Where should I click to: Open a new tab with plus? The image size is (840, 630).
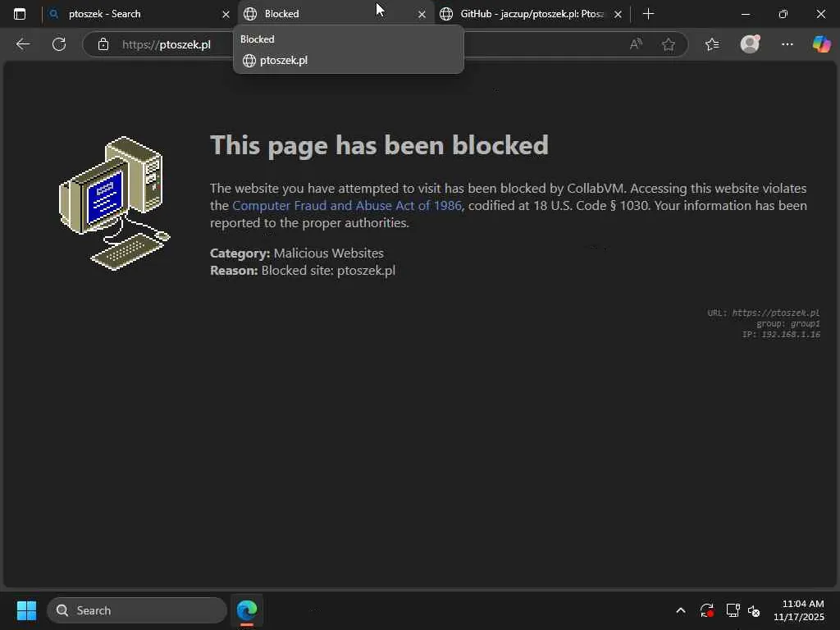648,14
